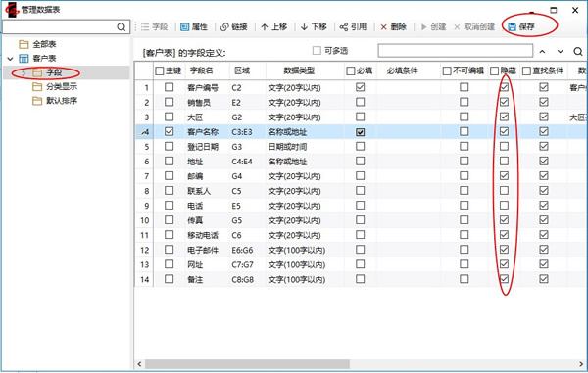Image resolution: width=588 pixels, height=373 pixels.
Task: Click the 日期或时间 data type cell
Action: [x=287, y=147]
